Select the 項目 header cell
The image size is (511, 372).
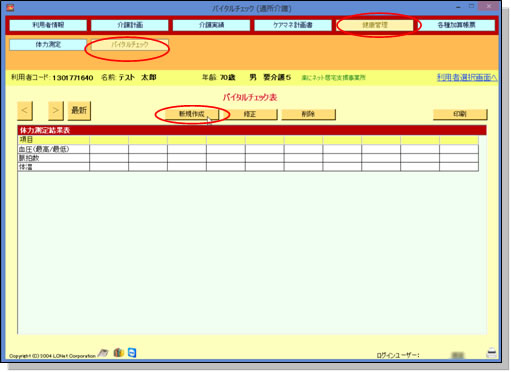point(54,140)
